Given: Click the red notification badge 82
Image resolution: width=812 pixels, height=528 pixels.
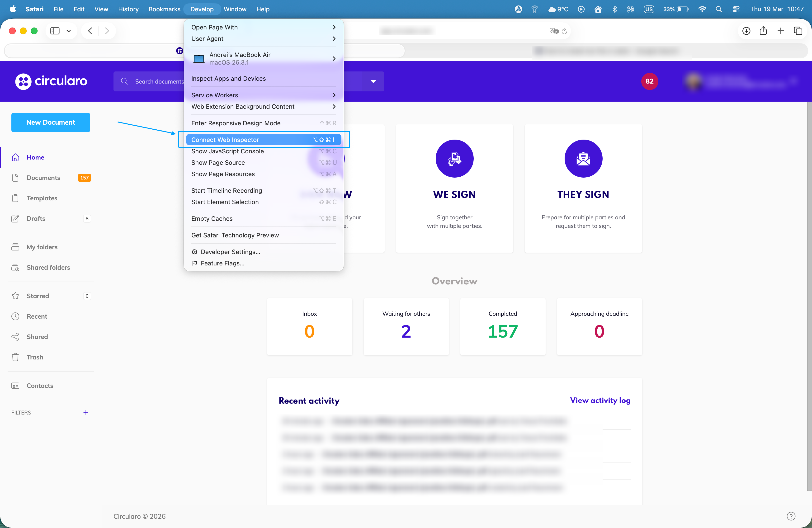Looking at the screenshot, I should coord(649,81).
